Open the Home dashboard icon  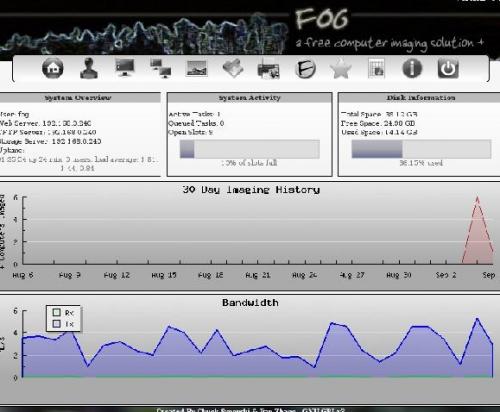tap(53, 68)
